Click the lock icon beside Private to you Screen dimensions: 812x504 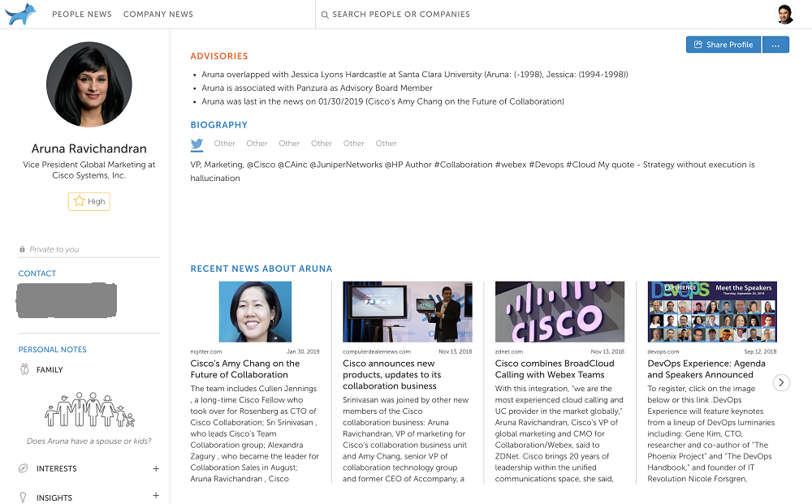pyautogui.click(x=22, y=249)
